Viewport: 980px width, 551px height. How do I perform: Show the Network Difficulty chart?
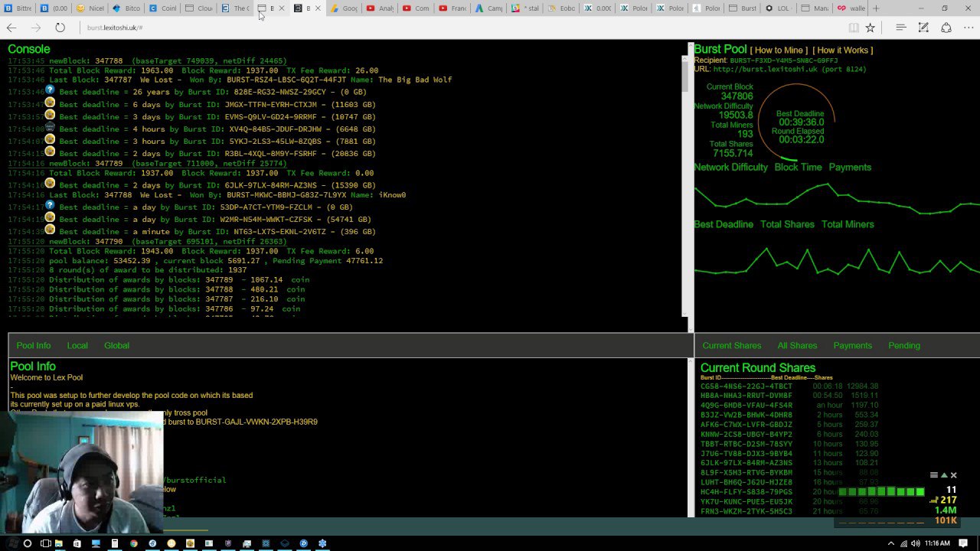click(x=730, y=167)
